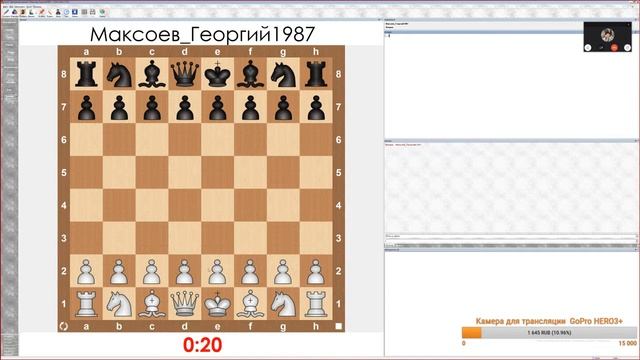
Task: Select the pencil tool in the toolbar
Action: pyautogui.click(x=6, y=12)
